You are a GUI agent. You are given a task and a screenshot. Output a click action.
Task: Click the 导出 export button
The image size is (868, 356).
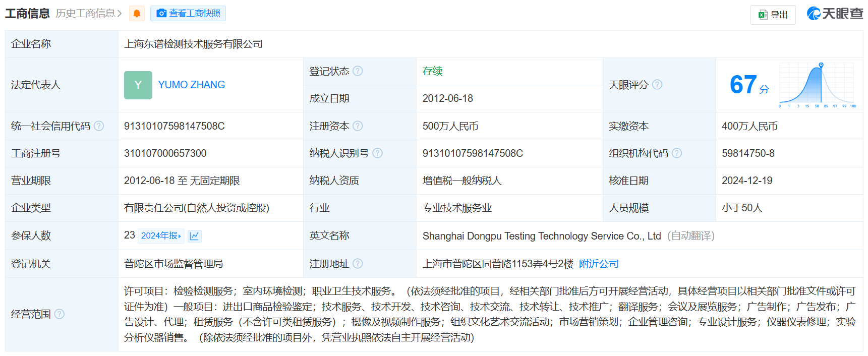tap(773, 15)
